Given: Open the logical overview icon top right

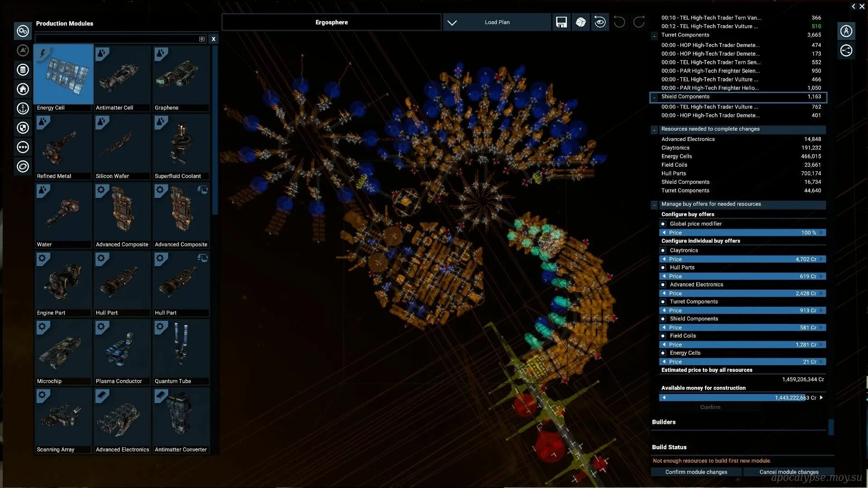Looking at the screenshot, I should tap(846, 51).
